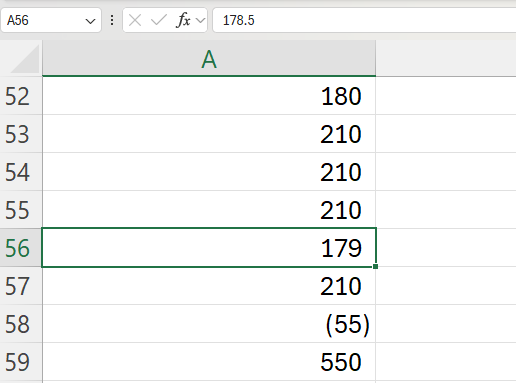This screenshot has height=383, width=516.
Task: Select row header 55
Action: (x=21, y=210)
